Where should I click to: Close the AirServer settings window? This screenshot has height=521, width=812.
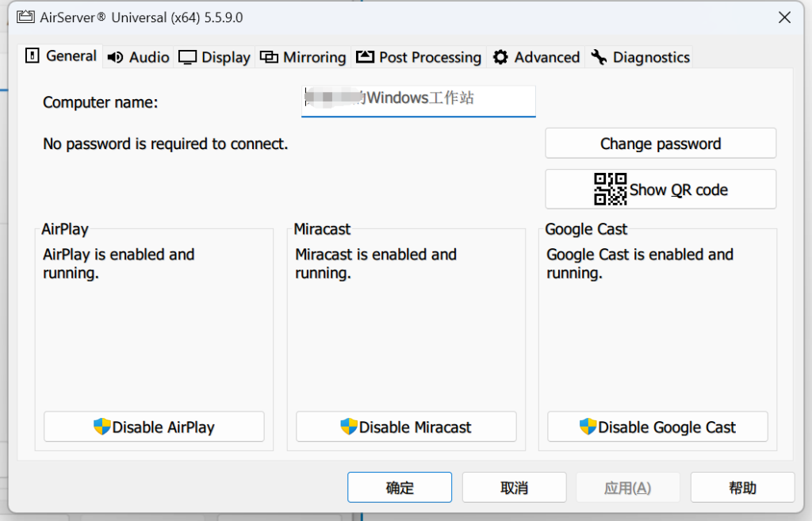[784, 17]
